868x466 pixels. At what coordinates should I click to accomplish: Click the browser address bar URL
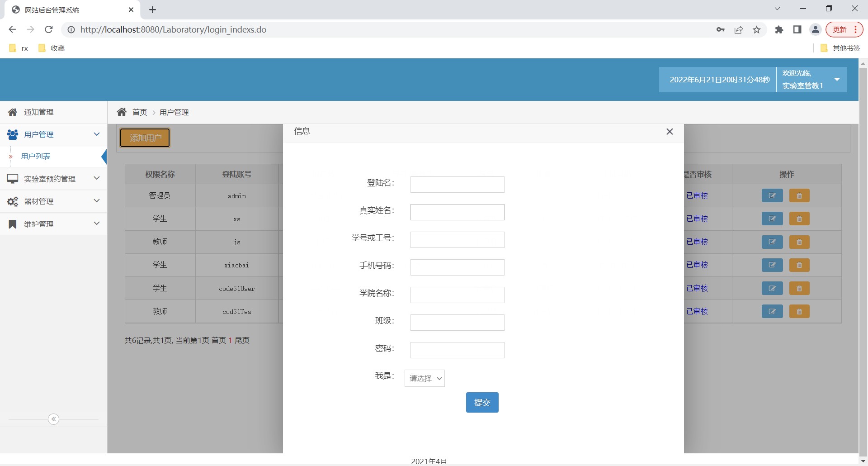(x=173, y=29)
